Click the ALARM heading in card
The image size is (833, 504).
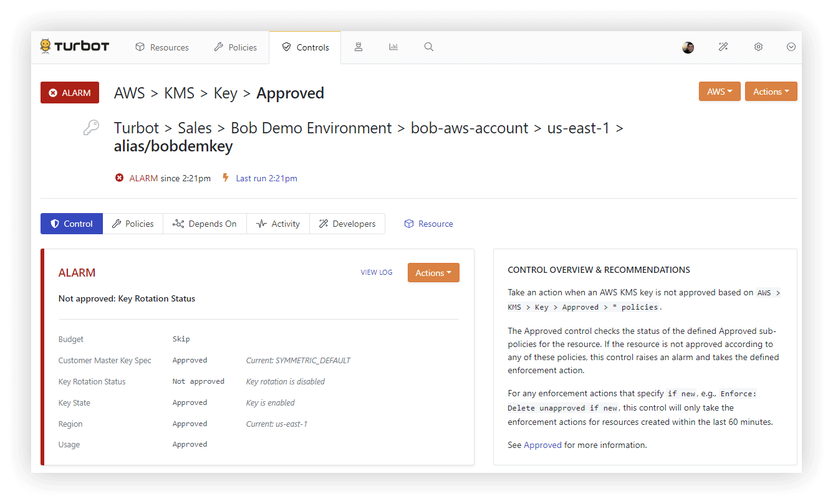77,273
